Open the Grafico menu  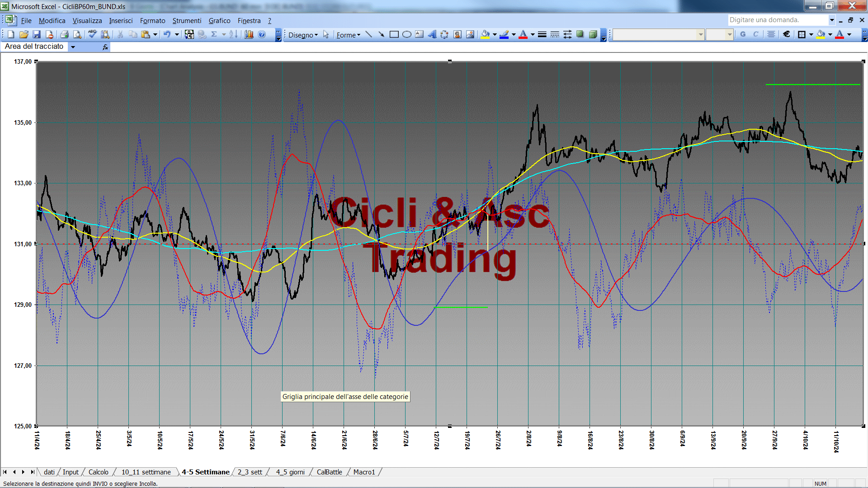pos(219,20)
